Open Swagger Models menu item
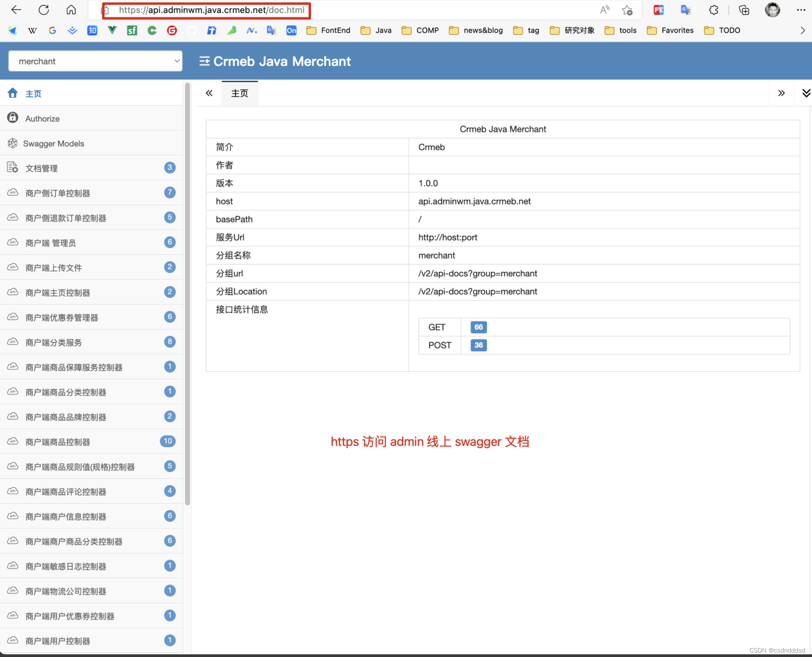 [x=91, y=143]
